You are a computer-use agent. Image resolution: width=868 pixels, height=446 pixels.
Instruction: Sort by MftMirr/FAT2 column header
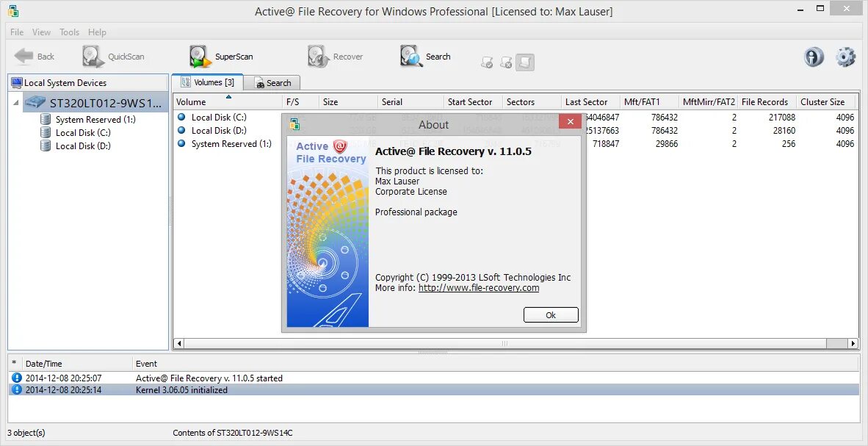click(708, 102)
